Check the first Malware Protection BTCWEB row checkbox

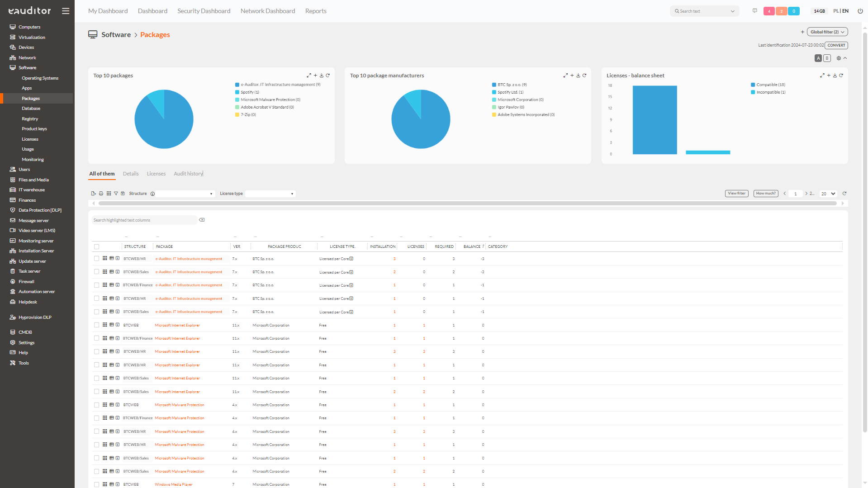pos(96,405)
